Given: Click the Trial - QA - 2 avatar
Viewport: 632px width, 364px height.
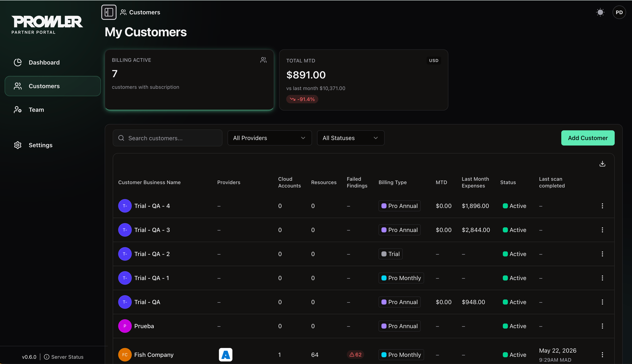Looking at the screenshot, I should (125, 254).
